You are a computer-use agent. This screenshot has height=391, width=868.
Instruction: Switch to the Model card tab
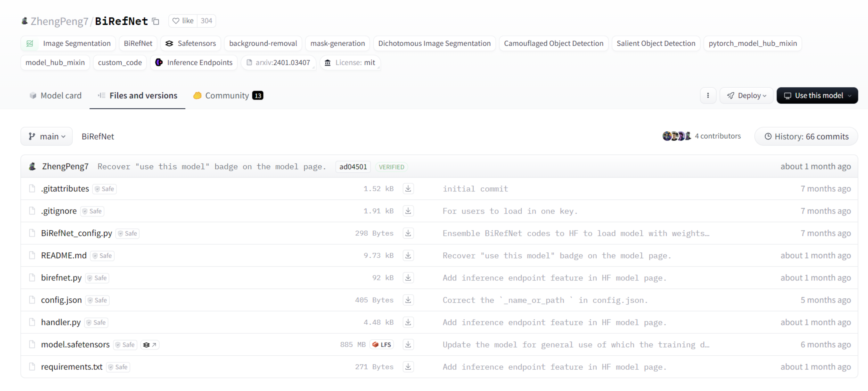pos(56,96)
